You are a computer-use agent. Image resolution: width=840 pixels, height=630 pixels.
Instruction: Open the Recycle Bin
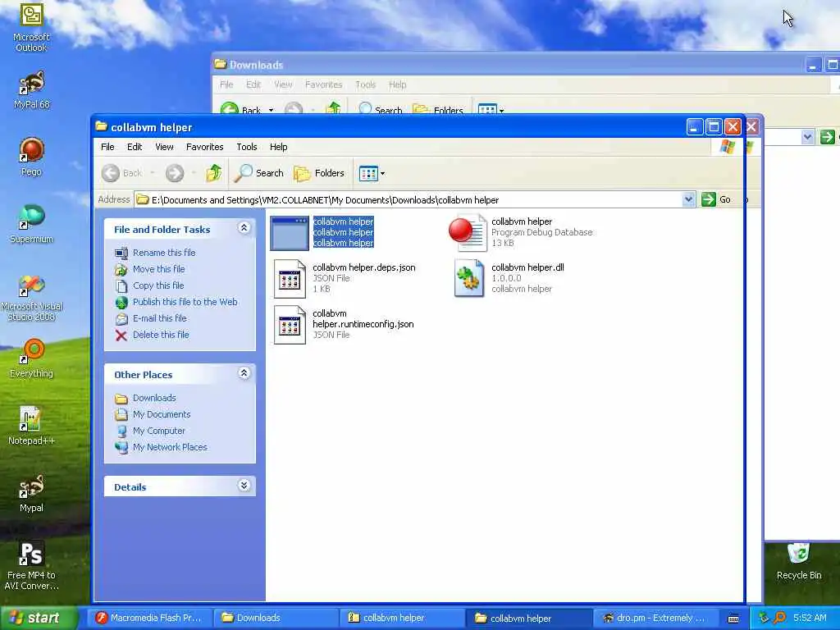[x=799, y=561]
